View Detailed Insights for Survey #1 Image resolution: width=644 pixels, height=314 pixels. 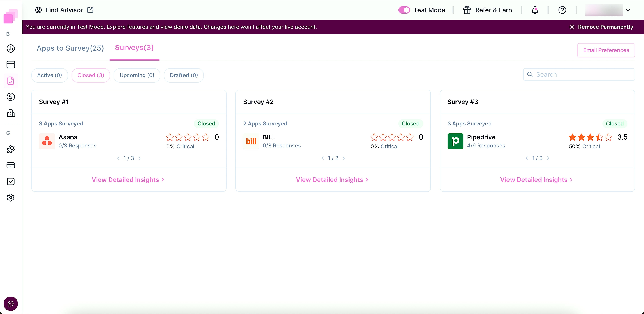pos(128,180)
